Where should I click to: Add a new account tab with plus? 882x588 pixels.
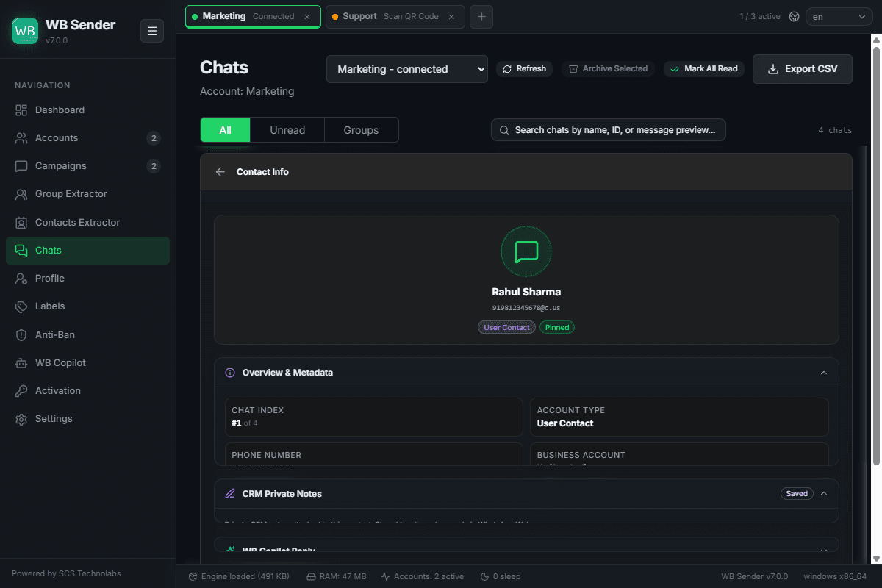click(x=481, y=16)
